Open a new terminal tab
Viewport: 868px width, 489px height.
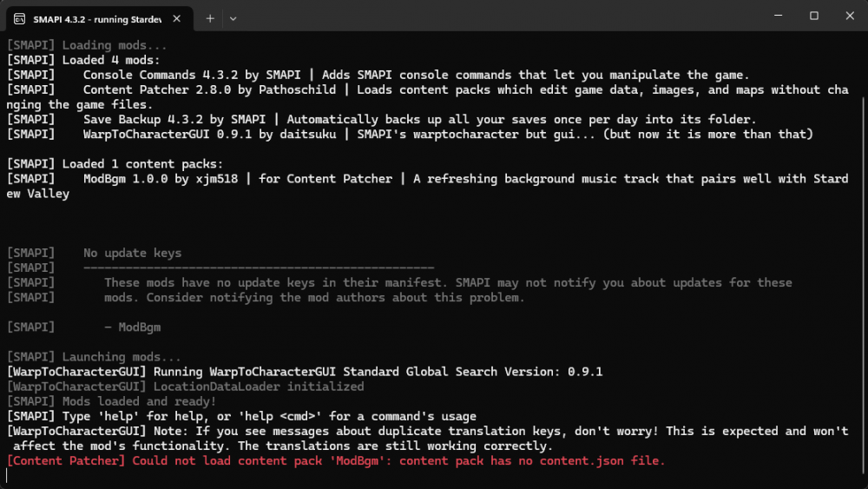[x=210, y=17]
